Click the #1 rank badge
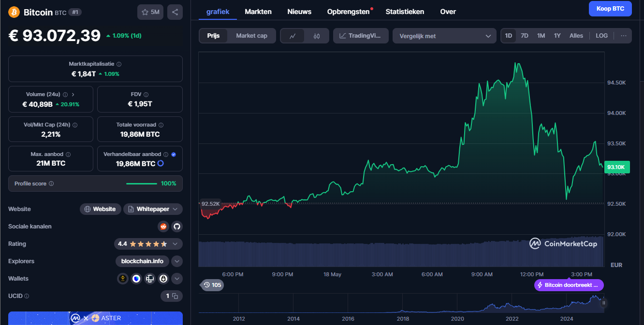 [x=75, y=12]
